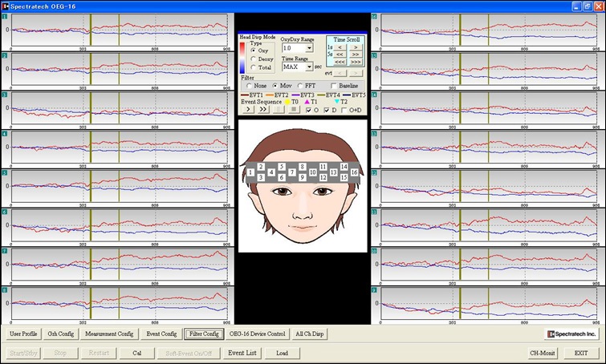606x364 pixels.
Task: Click the channel 1 waveform graph
Action: coord(120,30)
